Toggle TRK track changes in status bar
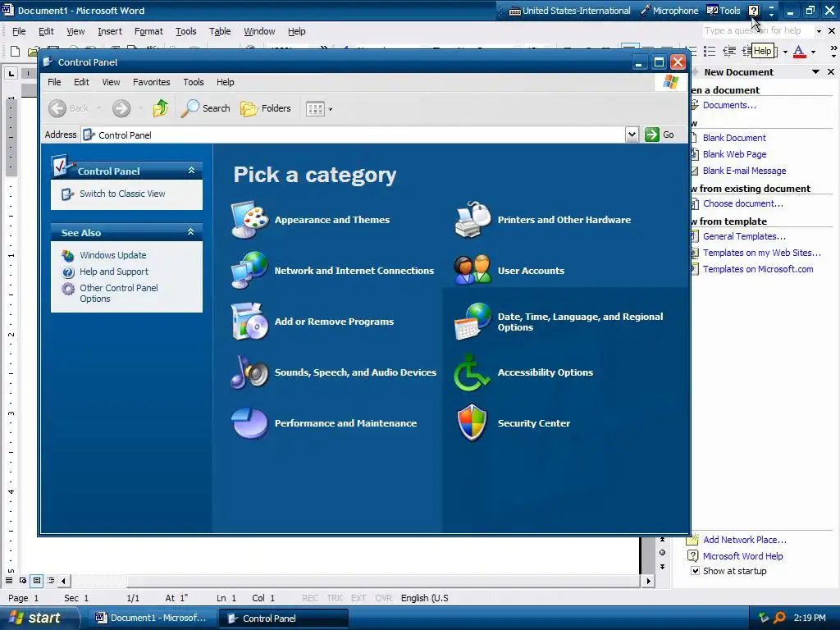The height and width of the screenshot is (630, 840). coord(335,598)
